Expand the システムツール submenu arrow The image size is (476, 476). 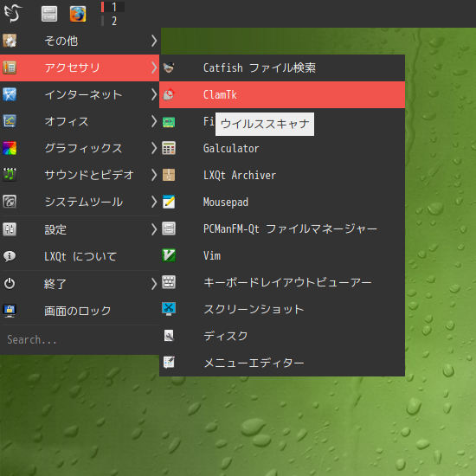click(154, 202)
